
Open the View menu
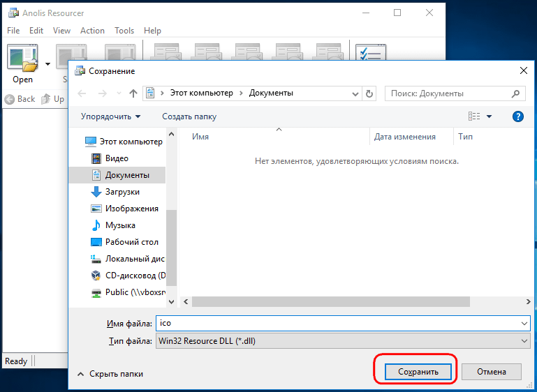(61, 31)
